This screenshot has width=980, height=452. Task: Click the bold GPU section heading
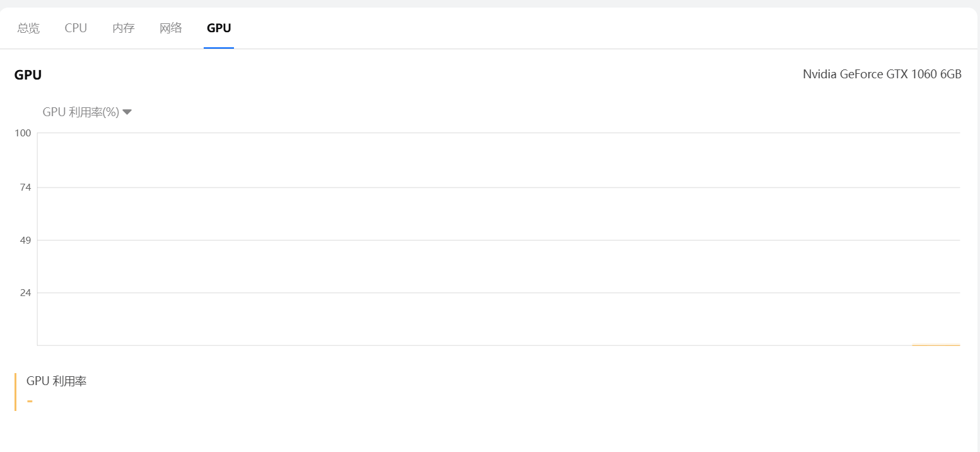tap(28, 75)
